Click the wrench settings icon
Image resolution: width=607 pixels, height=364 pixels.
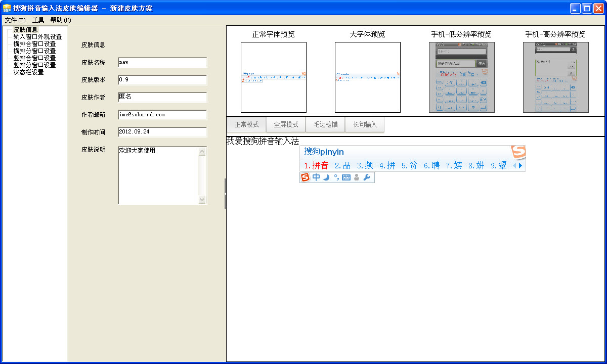point(367,177)
